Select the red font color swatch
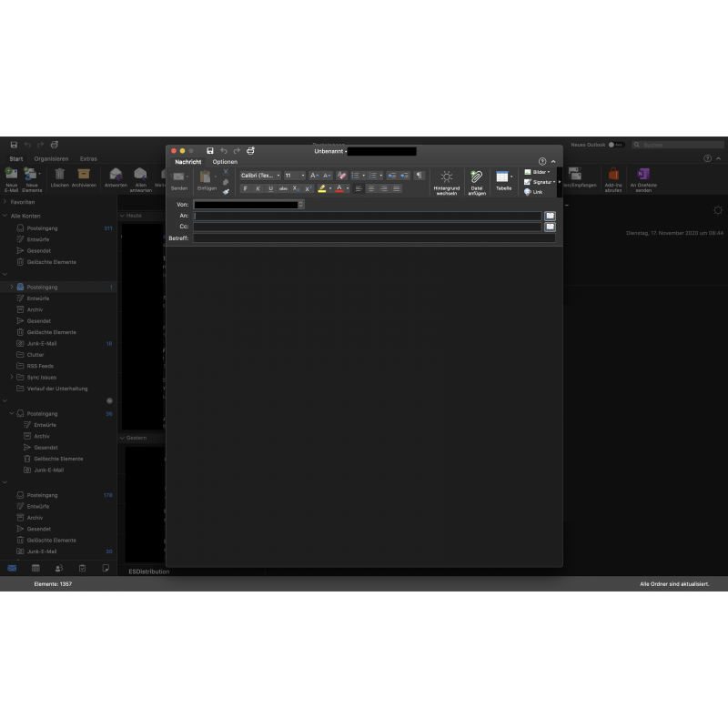The width and height of the screenshot is (728, 728). click(x=339, y=188)
